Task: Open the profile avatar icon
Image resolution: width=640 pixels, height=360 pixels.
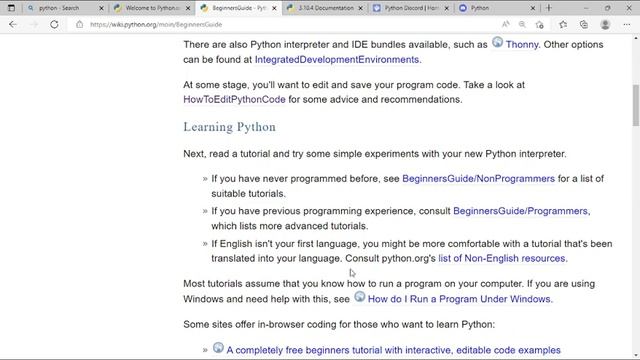Action: point(605,24)
